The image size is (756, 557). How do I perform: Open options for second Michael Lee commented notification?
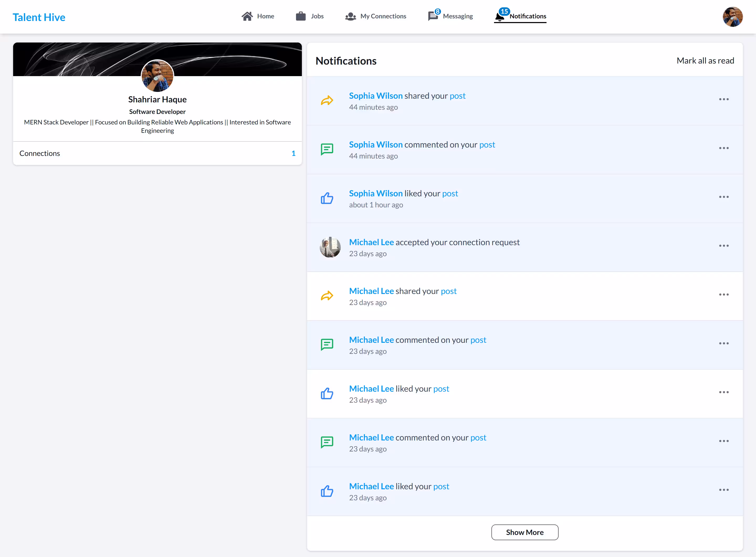724,441
